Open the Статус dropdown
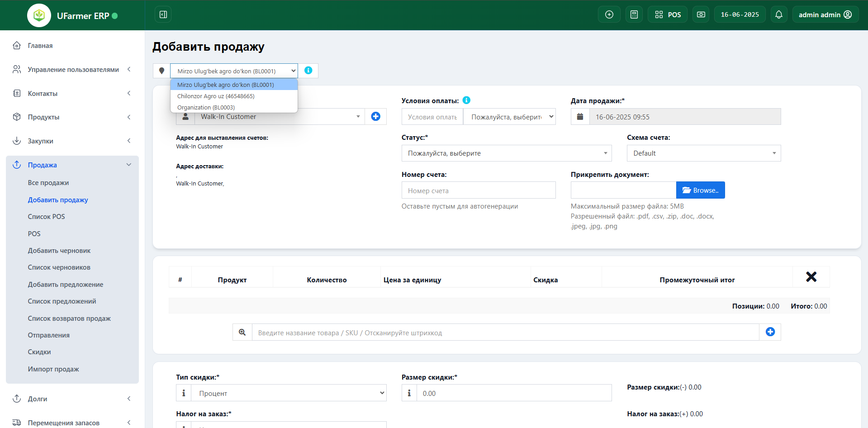 tap(506, 153)
